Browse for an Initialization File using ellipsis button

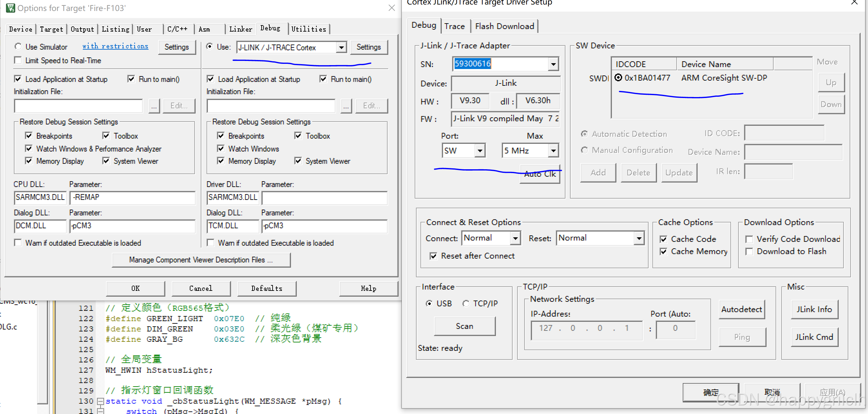click(154, 106)
